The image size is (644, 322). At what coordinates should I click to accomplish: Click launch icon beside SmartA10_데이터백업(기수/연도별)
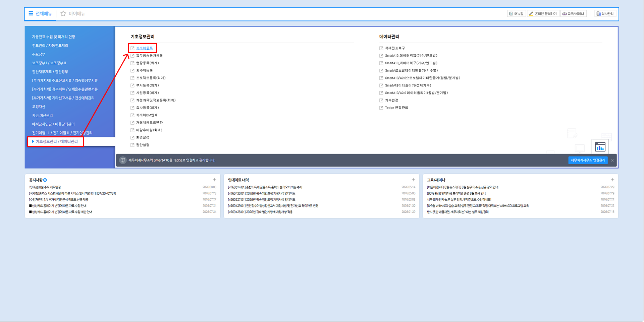coord(381,56)
